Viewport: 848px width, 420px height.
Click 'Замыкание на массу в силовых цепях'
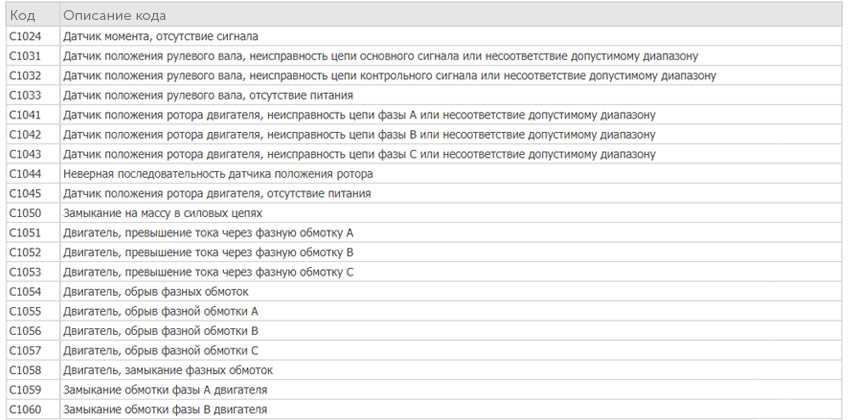click(162, 213)
